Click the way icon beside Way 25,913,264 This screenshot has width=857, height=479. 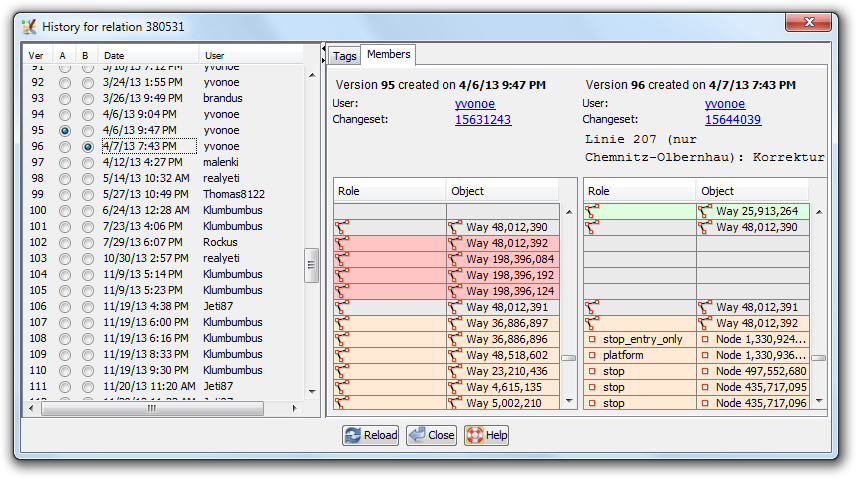click(x=705, y=211)
